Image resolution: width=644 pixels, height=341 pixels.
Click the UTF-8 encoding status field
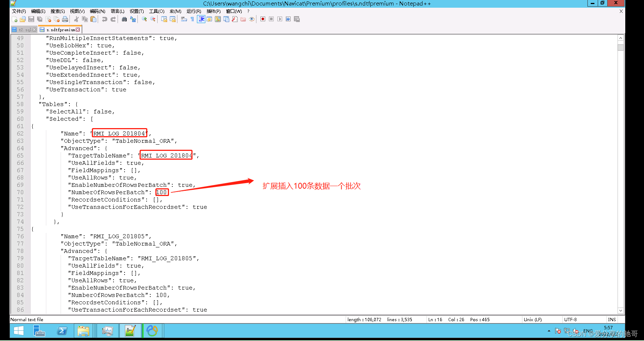click(571, 320)
